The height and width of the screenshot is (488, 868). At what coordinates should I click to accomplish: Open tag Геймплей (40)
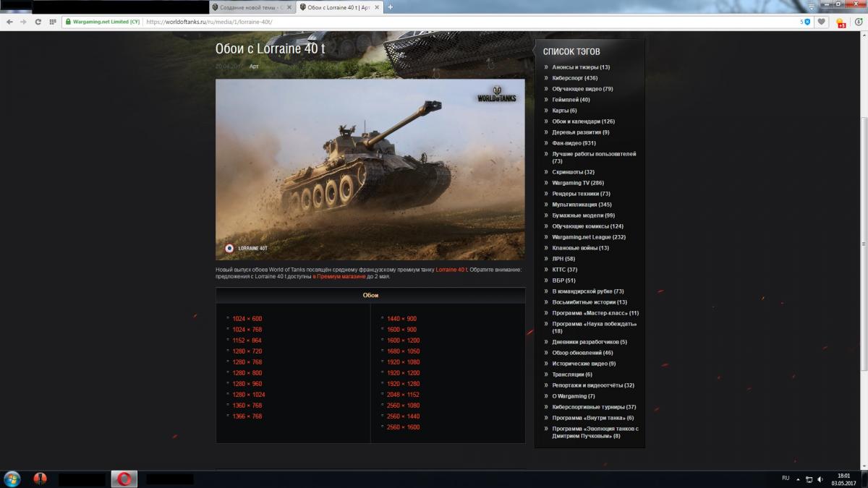tap(571, 100)
